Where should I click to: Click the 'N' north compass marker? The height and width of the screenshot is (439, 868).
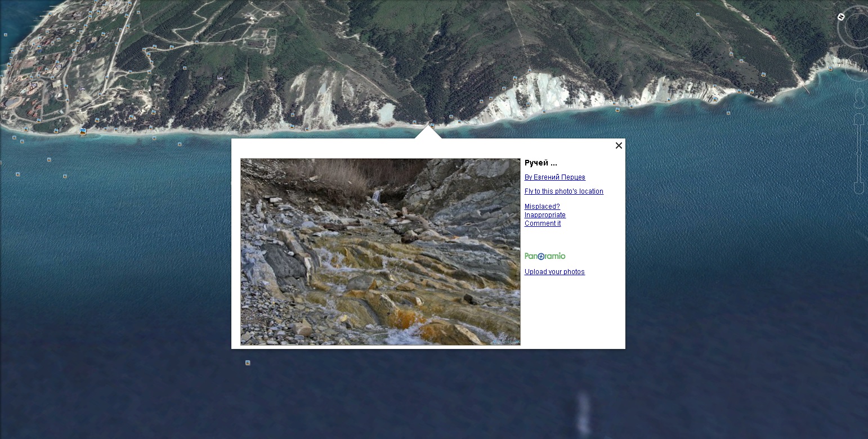click(841, 17)
